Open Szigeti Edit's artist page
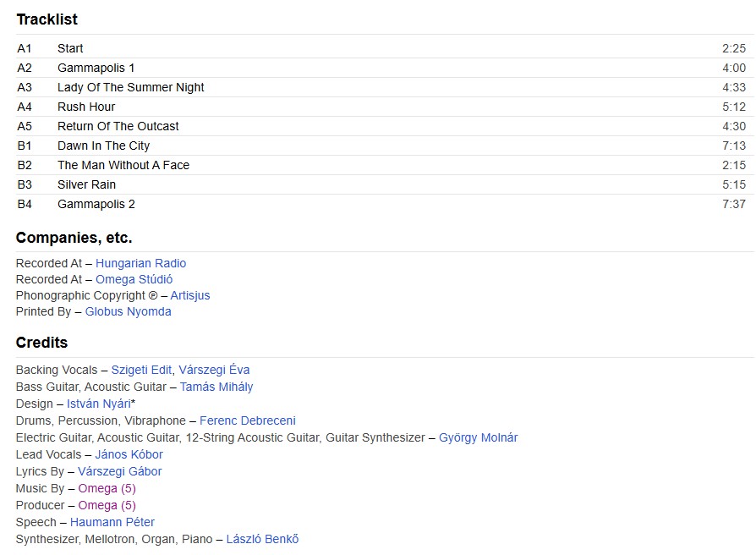The image size is (756, 555). [x=141, y=370]
